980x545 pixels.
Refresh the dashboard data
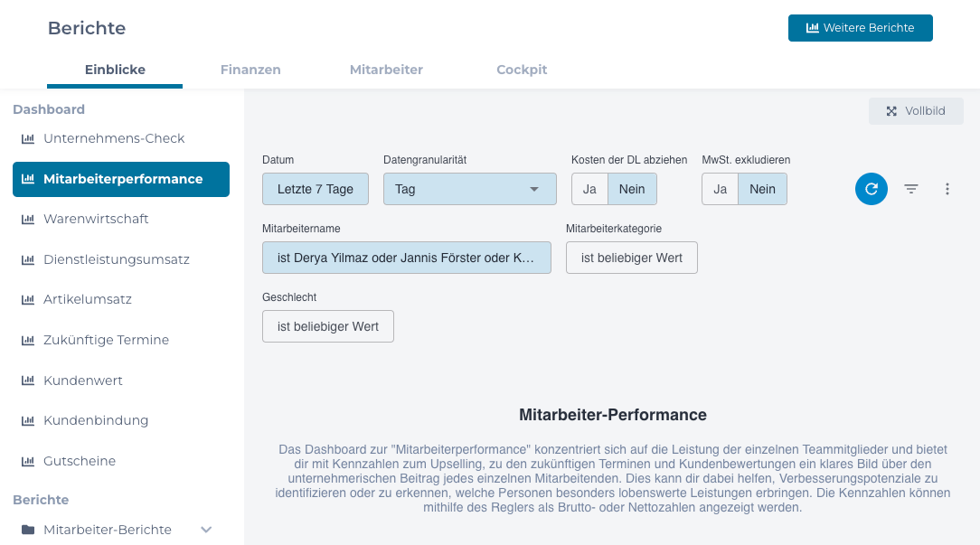pyautogui.click(x=871, y=189)
